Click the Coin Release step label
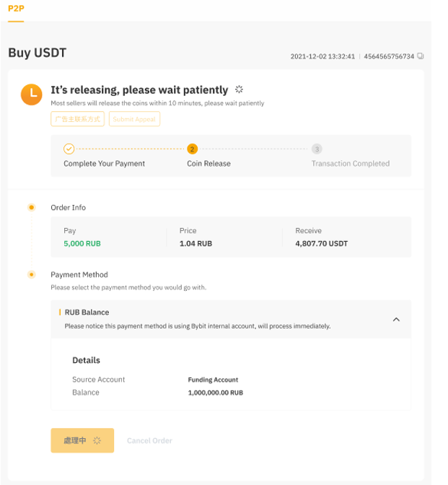The height and width of the screenshot is (485, 448). (x=208, y=164)
